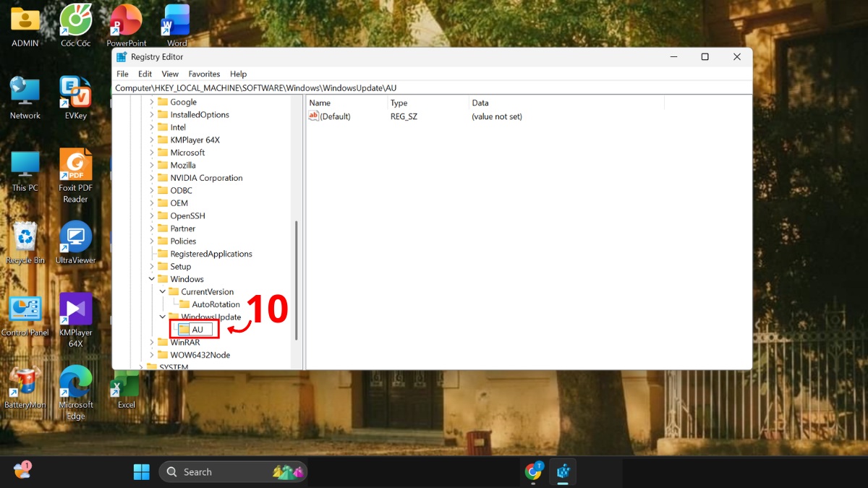Open the Coc Coc browser icon
This screenshot has width=868, height=488.
point(75,20)
